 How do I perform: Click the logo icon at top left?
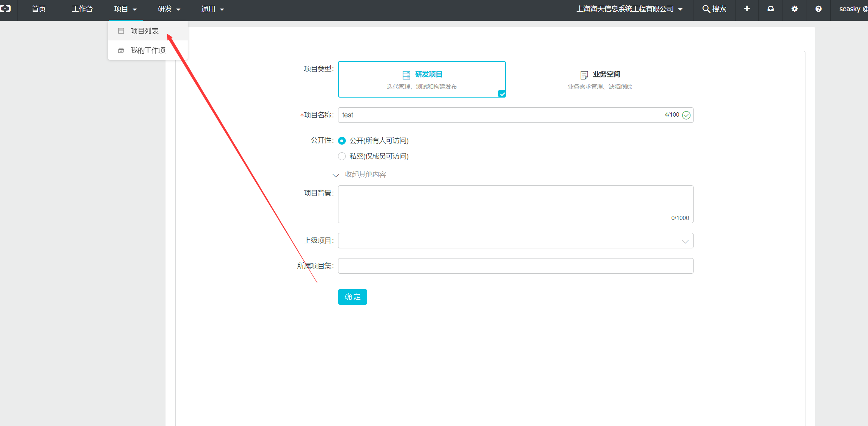(x=5, y=9)
